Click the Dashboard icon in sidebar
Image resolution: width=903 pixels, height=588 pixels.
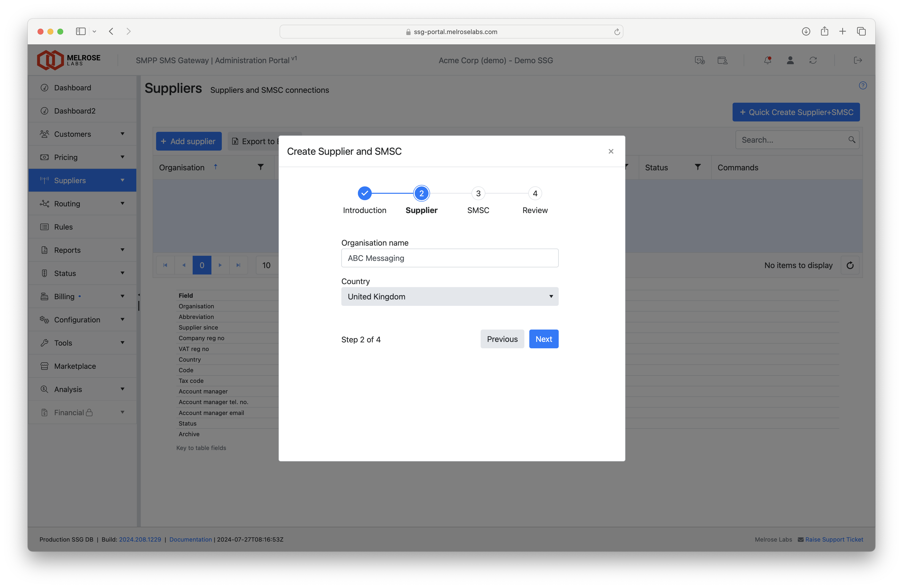tap(44, 87)
